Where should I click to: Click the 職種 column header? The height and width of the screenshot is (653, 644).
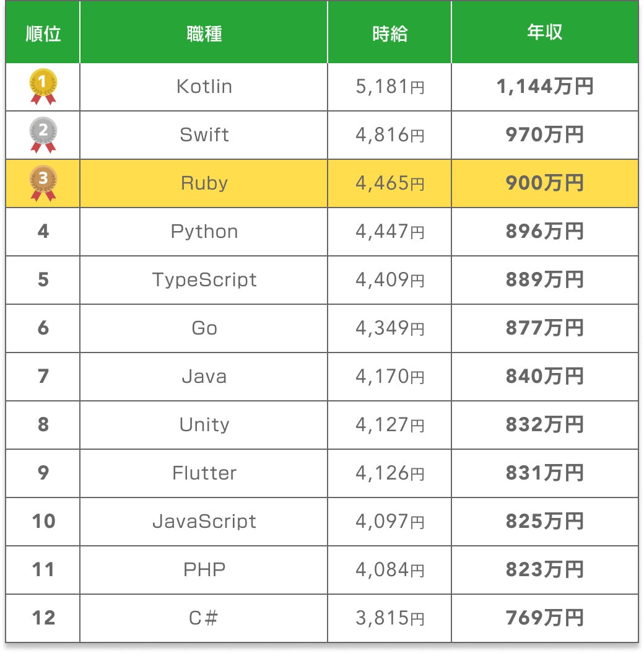tap(204, 33)
